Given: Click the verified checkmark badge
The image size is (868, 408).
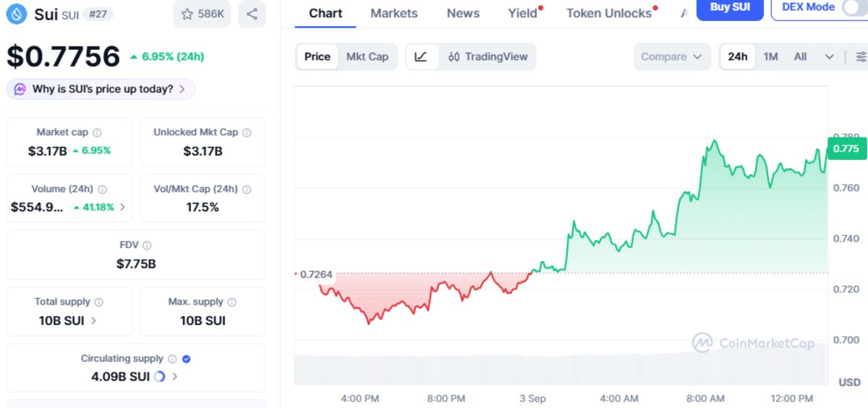Looking at the screenshot, I should click(x=187, y=358).
